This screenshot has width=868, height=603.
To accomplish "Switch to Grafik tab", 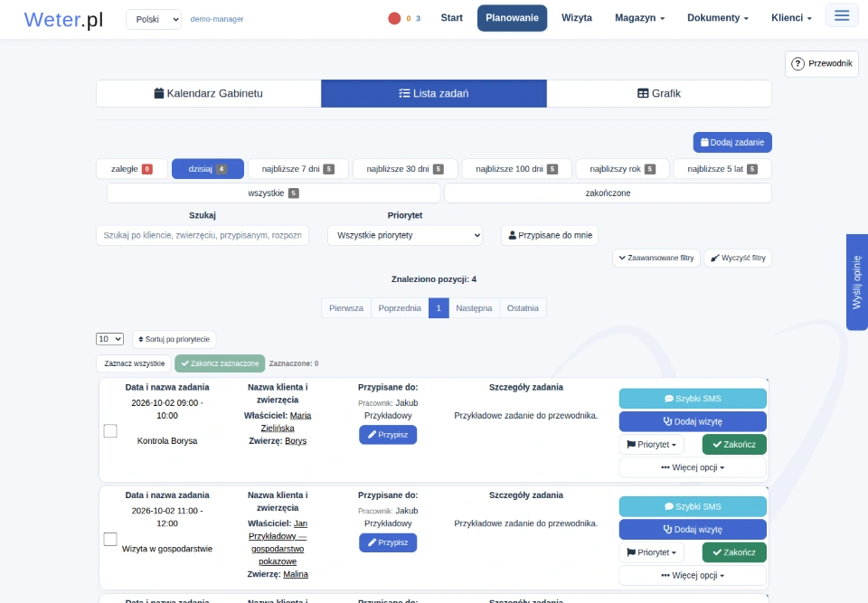I will pos(659,94).
